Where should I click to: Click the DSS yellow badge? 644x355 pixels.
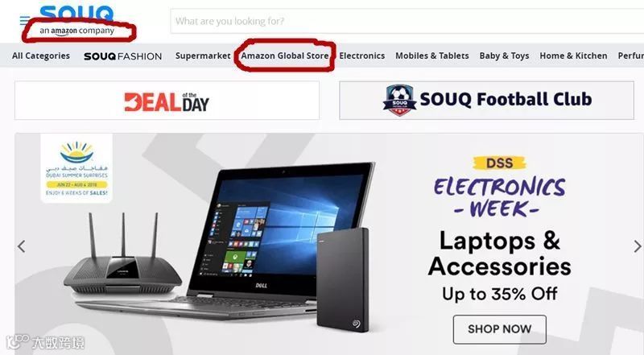pos(499,163)
